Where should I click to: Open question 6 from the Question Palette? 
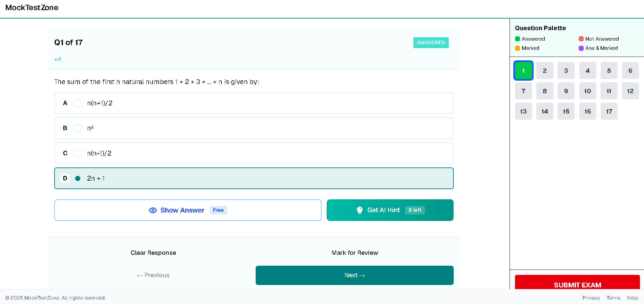[630, 71]
